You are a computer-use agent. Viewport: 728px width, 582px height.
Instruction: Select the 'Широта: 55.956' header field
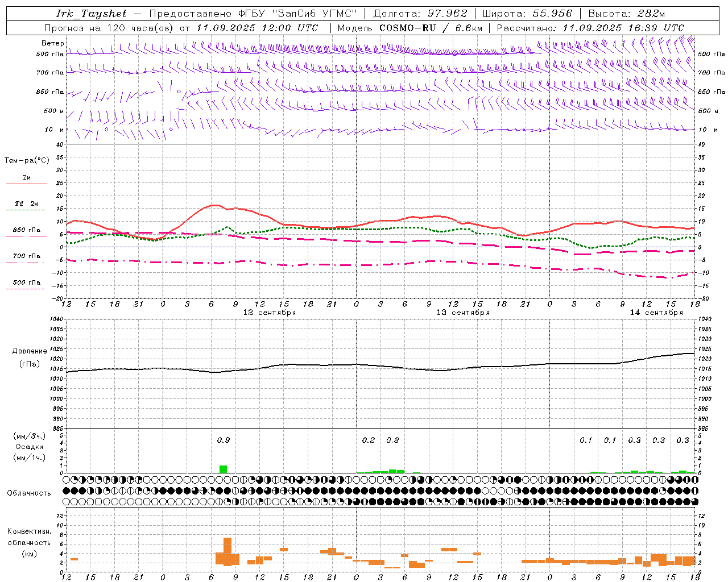(527, 14)
